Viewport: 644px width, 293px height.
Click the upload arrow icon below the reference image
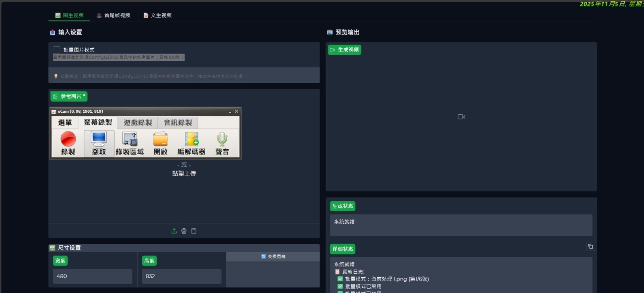click(174, 231)
